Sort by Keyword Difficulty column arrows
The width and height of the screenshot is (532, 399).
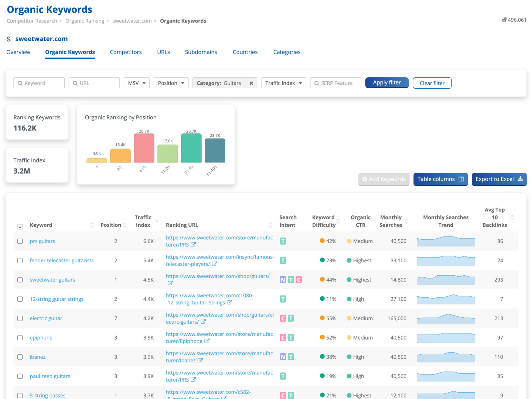click(x=338, y=221)
